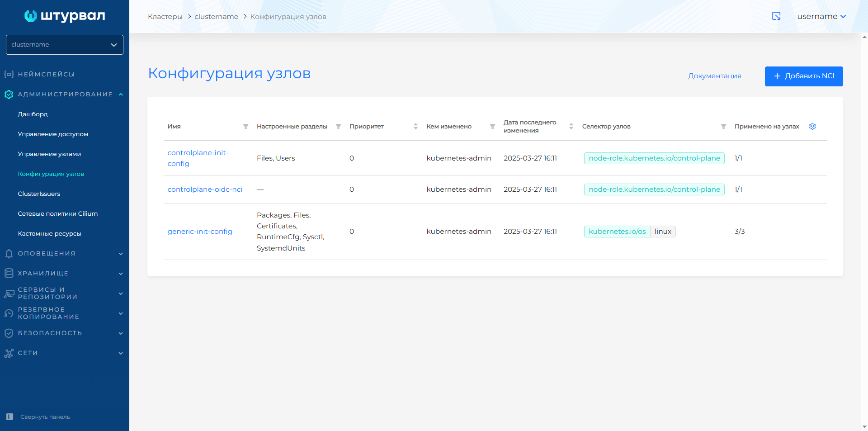Click the Добавить NCI button
868x431 pixels.
click(803, 76)
